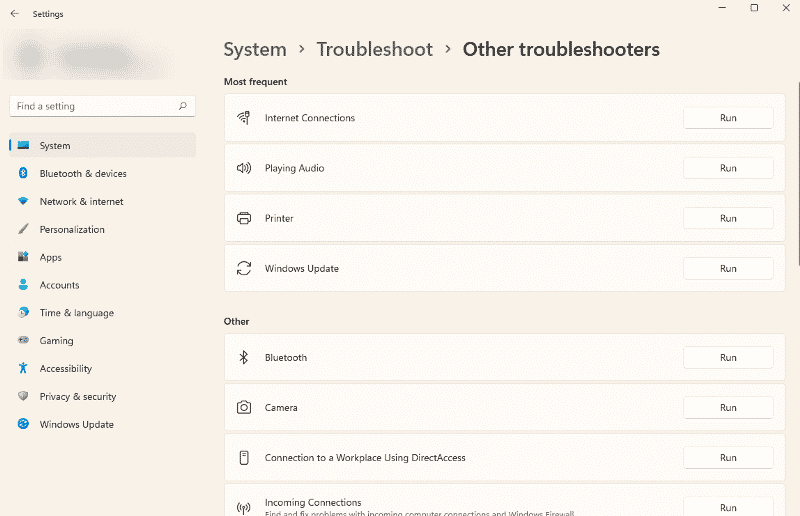
Task: Run the Camera troubleshooter
Action: coord(727,408)
